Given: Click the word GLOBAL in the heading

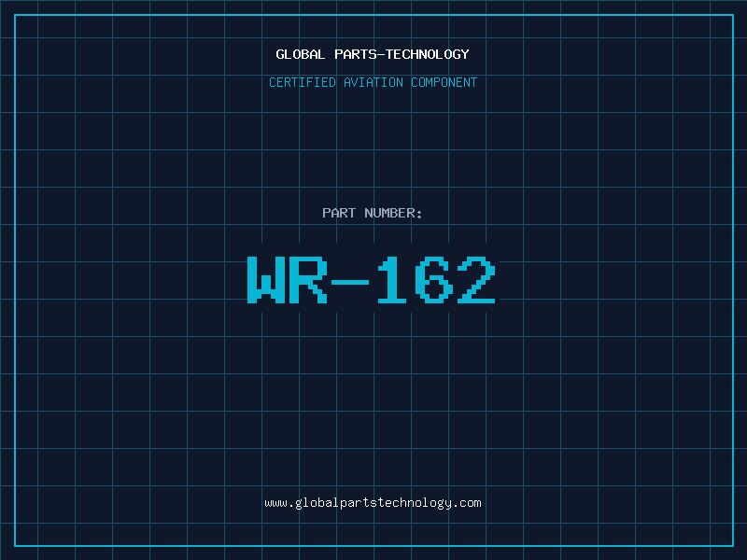Looking at the screenshot, I should (301, 54).
